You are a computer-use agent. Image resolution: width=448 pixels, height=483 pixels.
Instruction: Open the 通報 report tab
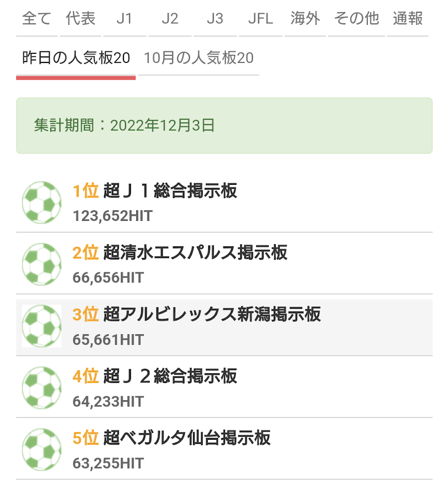tap(408, 19)
